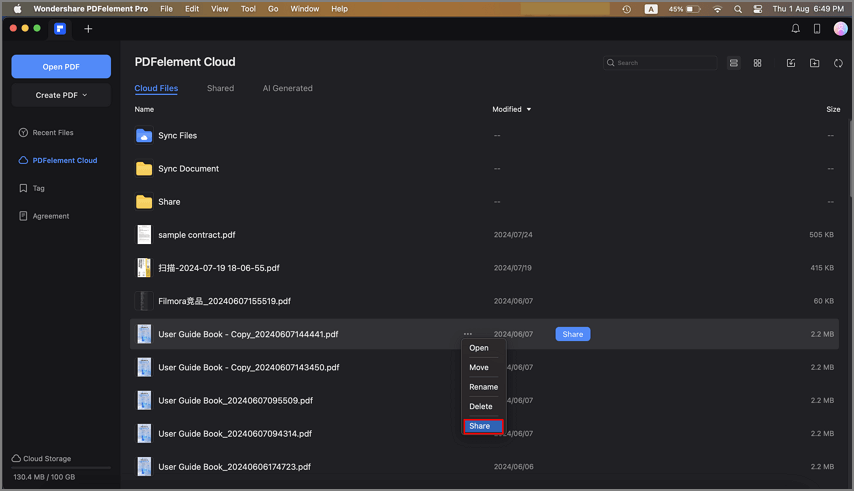
Task: Click the cloud storage usage bar
Action: pos(61,468)
